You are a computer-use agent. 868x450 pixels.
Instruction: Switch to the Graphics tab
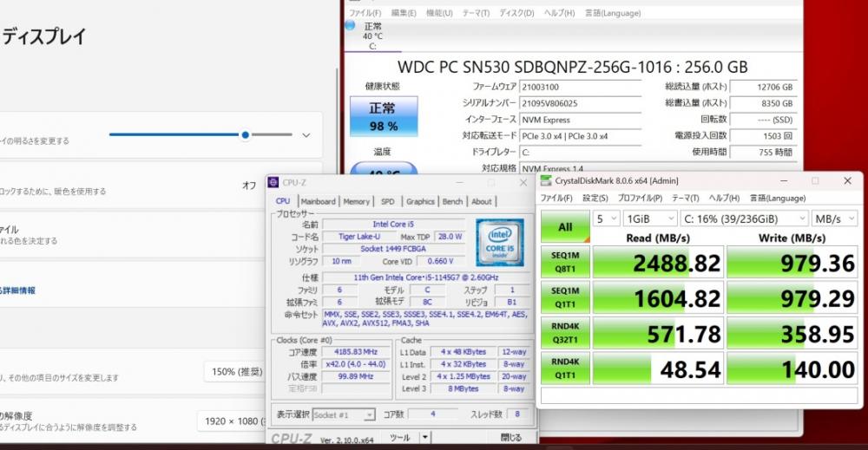coord(420,202)
